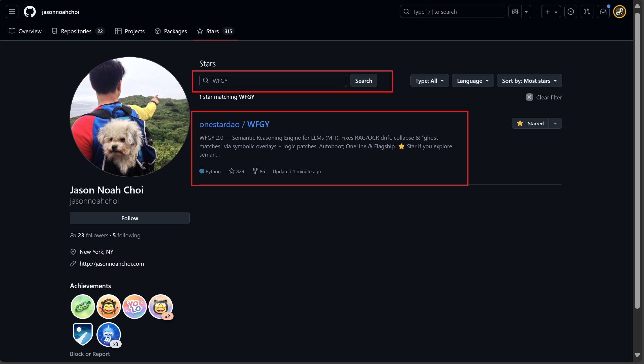Viewport: 644px width, 364px height.
Task: Open the Issues icon in the header
Action: pos(570,11)
